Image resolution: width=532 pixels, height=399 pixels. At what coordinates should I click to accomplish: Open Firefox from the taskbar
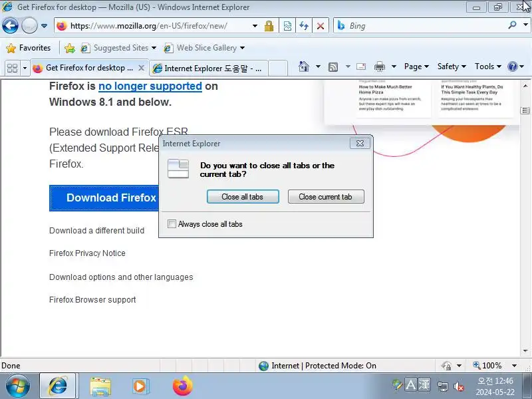point(182,386)
